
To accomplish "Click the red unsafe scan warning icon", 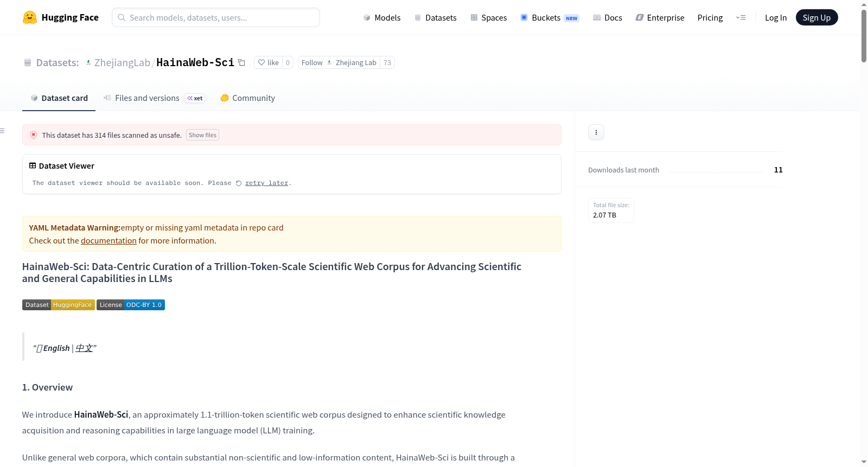I will point(34,135).
